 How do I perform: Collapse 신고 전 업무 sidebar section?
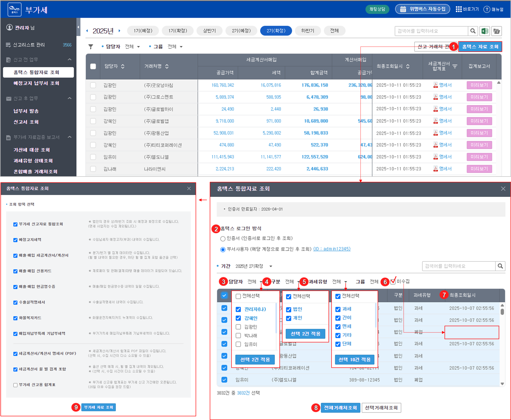pos(70,60)
